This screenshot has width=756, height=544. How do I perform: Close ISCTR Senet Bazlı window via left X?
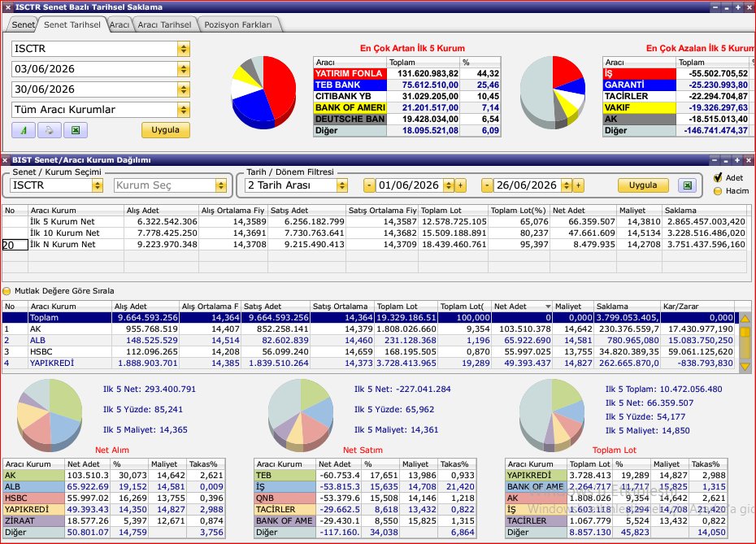pos(7,7)
